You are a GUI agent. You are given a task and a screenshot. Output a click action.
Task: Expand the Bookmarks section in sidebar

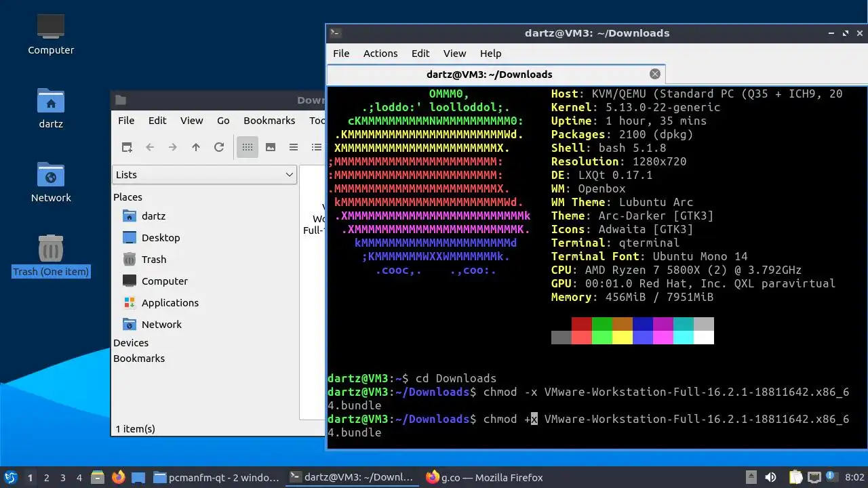point(139,359)
